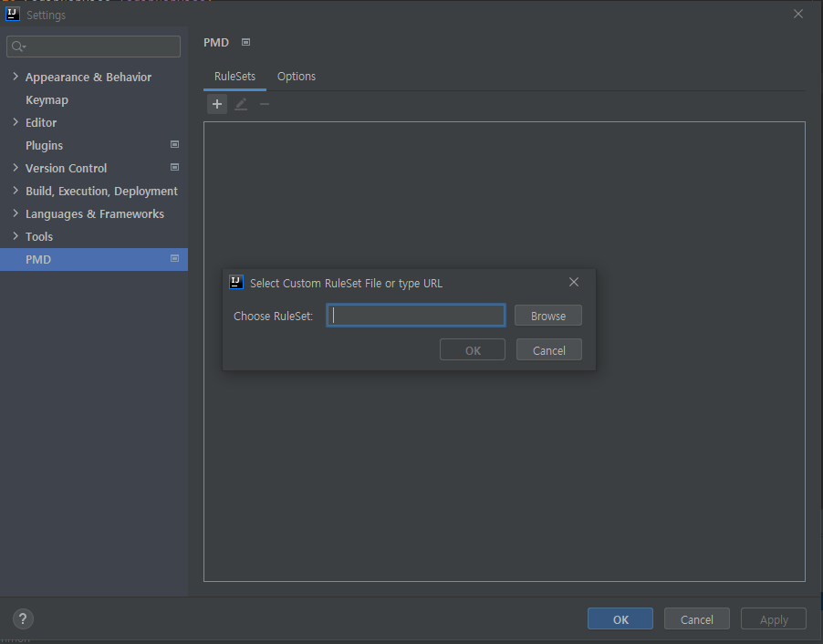Expand the Editor section
Viewport: 823px width, 644px height.
(x=16, y=121)
